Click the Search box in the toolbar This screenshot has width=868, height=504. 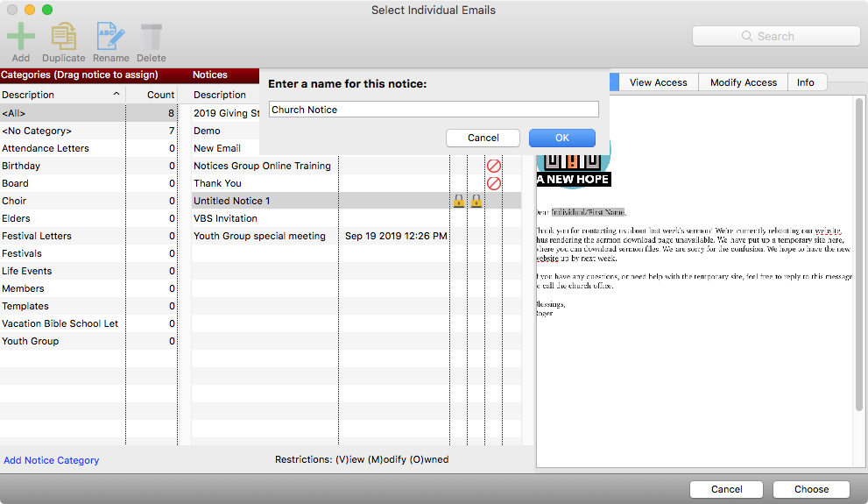(776, 36)
